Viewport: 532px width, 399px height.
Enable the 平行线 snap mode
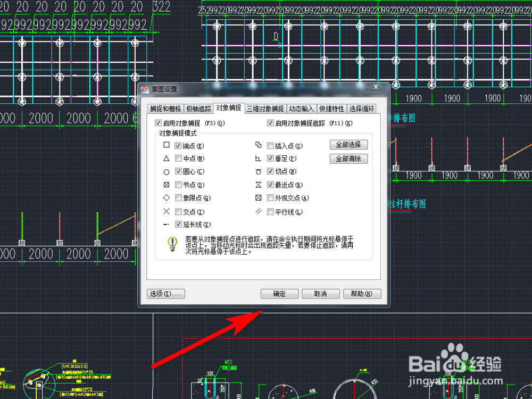pyautogui.click(x=270, y=212)
